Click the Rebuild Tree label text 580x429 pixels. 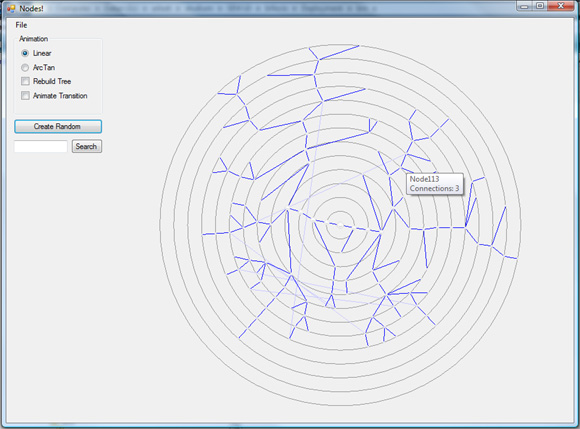click(52, 81)
